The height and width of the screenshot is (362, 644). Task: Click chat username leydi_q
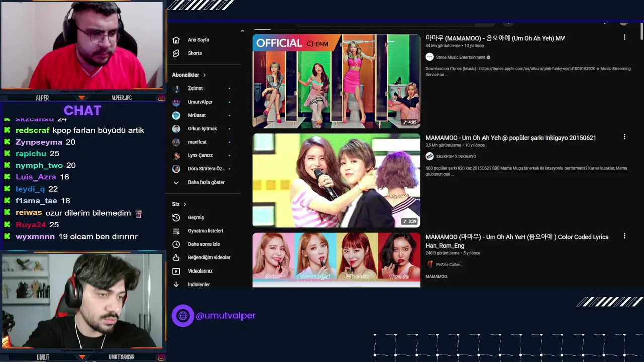click(30, 189)
